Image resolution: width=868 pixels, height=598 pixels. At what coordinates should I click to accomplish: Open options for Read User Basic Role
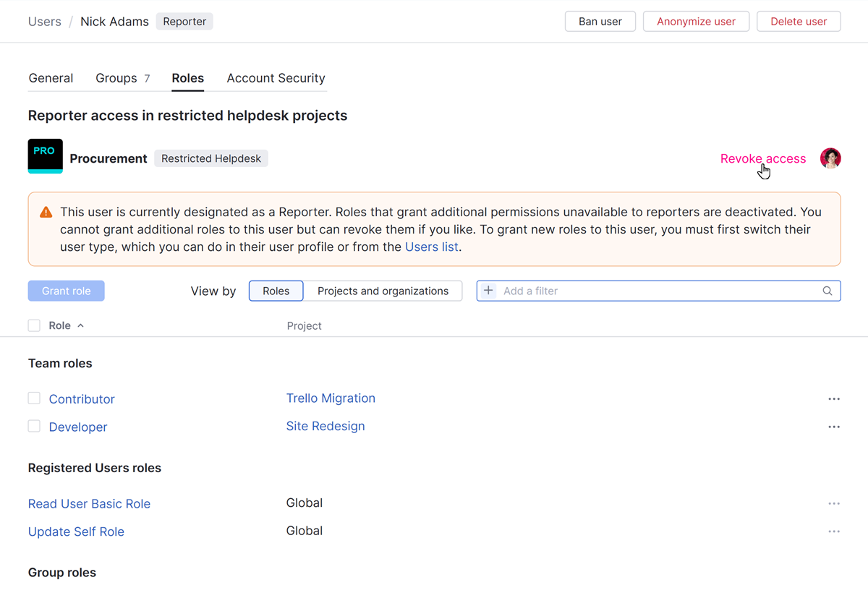834,503
